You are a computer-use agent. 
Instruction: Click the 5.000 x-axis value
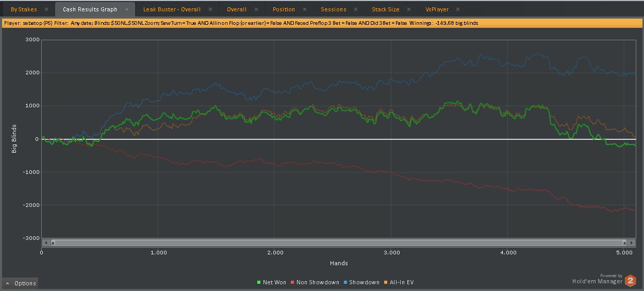point(625,253)
